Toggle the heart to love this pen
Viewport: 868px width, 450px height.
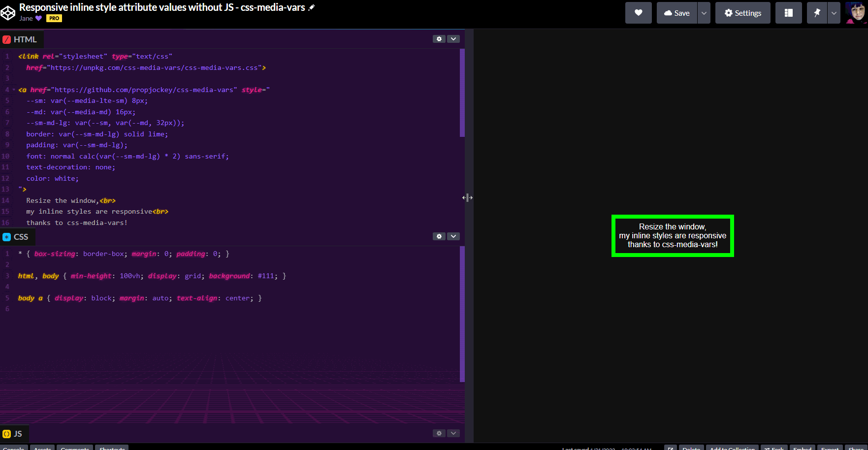pyautogui.click(x=638, y=13)
